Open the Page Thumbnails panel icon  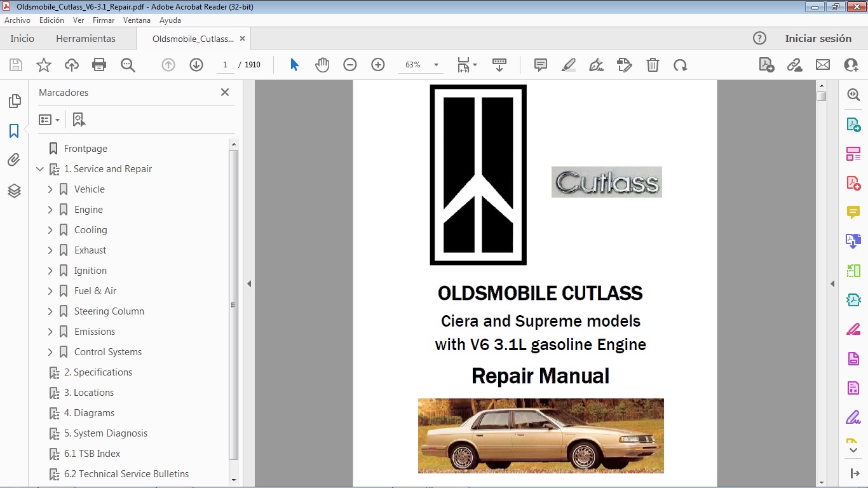tap(14, 101)
